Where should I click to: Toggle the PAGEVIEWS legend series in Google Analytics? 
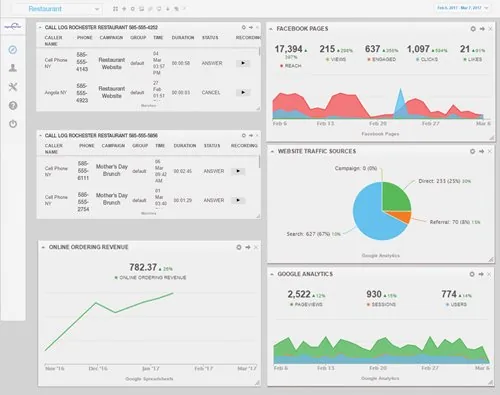(306, 304)
